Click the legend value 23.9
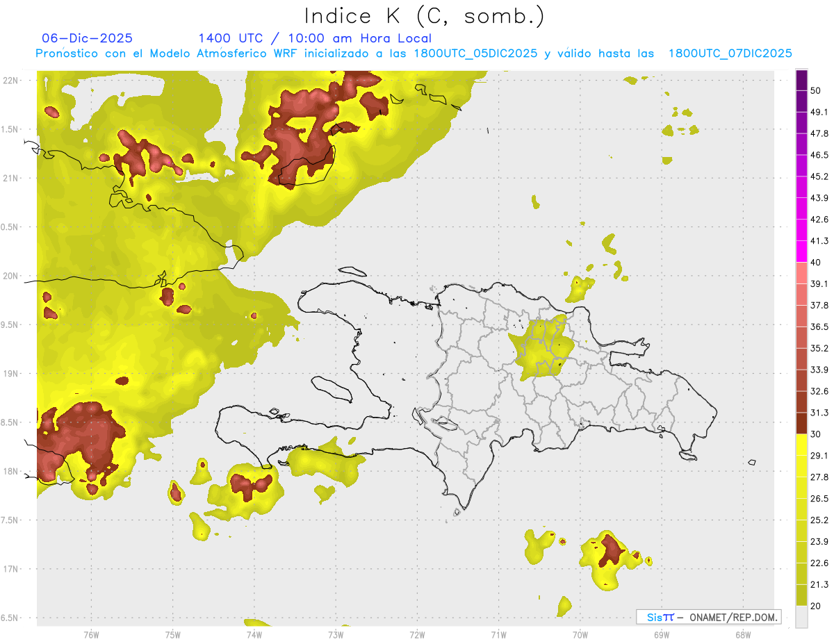 (819, 541)
